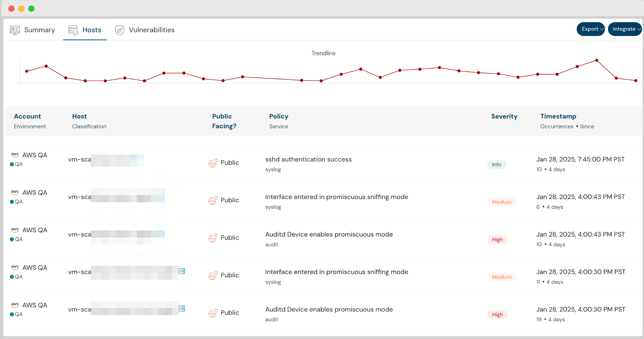This screenshot has width=644, height=339.
Task: Click the AWS icon on the bottom row
Action: pos(15,305)
